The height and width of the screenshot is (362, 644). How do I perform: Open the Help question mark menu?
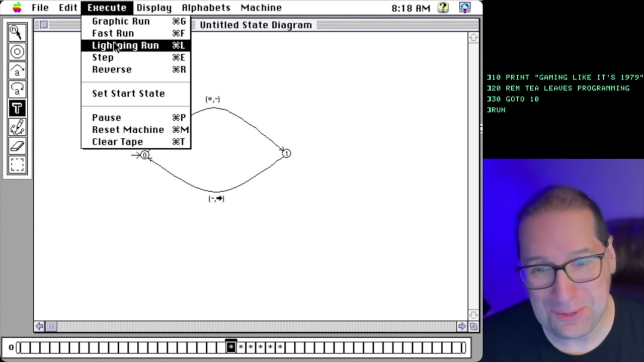click(443, 8)
